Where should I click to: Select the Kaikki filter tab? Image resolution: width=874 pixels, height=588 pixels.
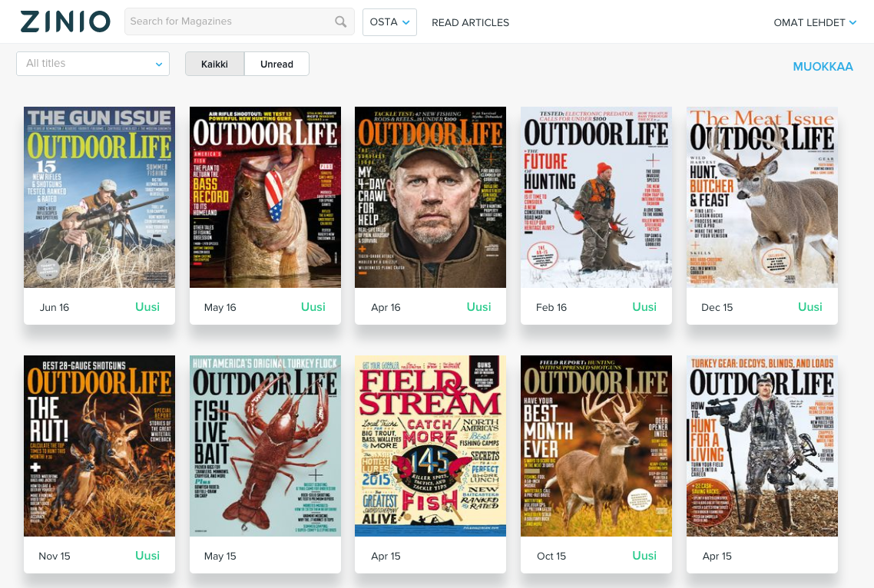tap(214, 64)
